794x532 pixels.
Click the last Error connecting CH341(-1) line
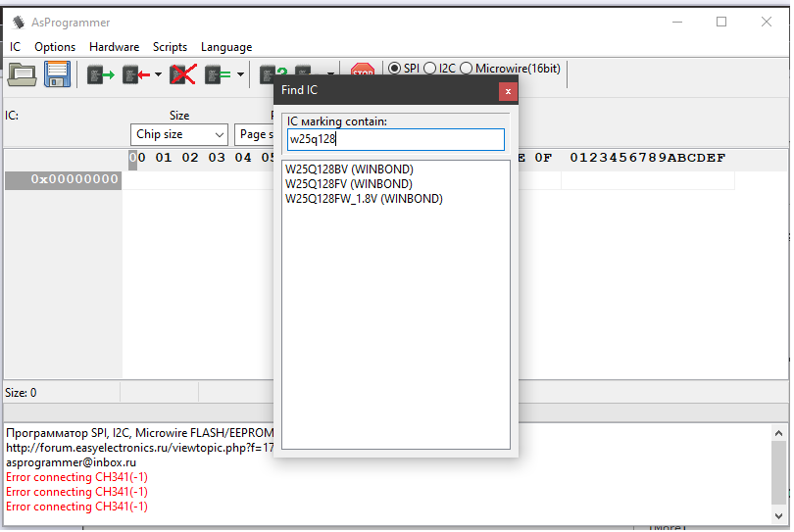pos(76,507)
